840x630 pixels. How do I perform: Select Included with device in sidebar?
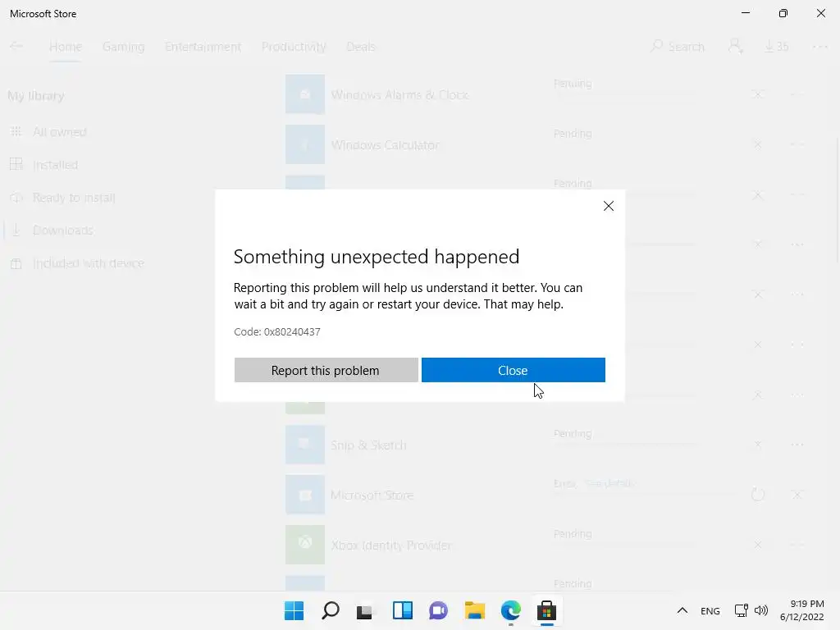pyautogui.click(x=77, y=263)
